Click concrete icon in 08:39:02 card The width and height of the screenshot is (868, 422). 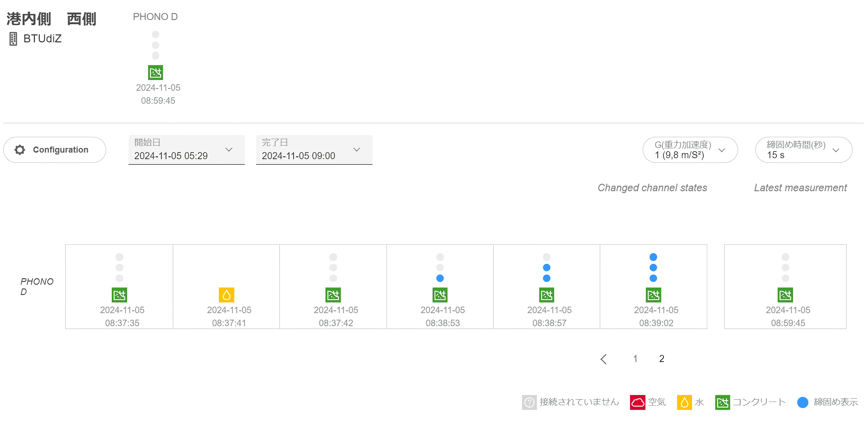[653, 295]
